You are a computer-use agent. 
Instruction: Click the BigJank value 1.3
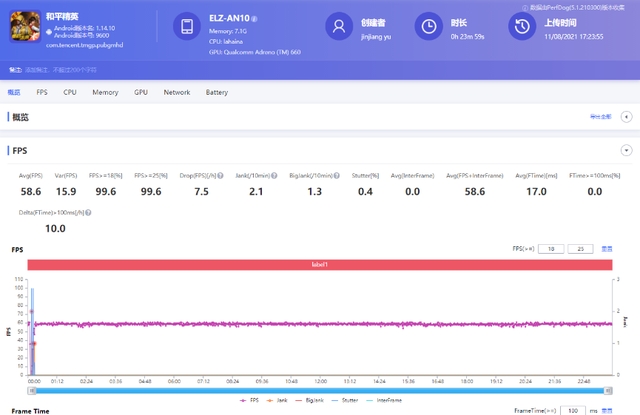[x=314, y=192]
